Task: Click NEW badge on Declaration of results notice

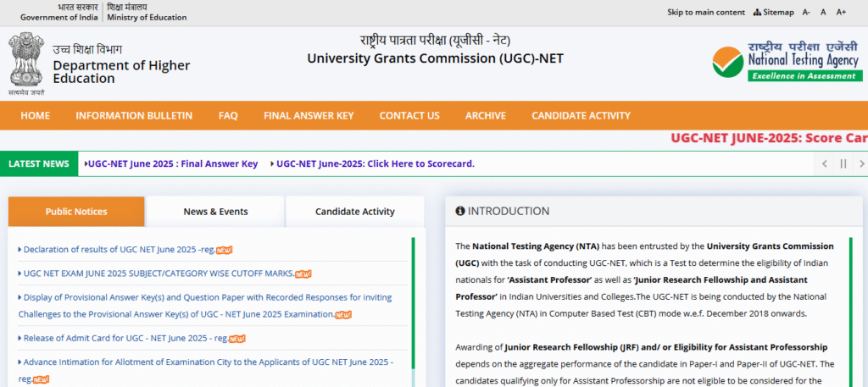Action: pos(224,250)
